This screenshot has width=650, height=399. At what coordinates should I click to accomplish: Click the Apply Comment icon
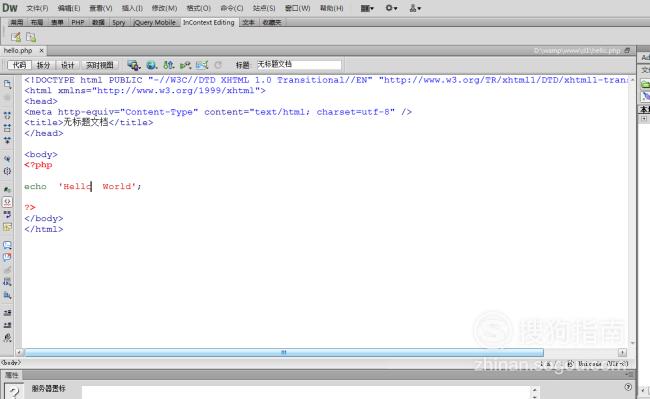tap(7, 245)
